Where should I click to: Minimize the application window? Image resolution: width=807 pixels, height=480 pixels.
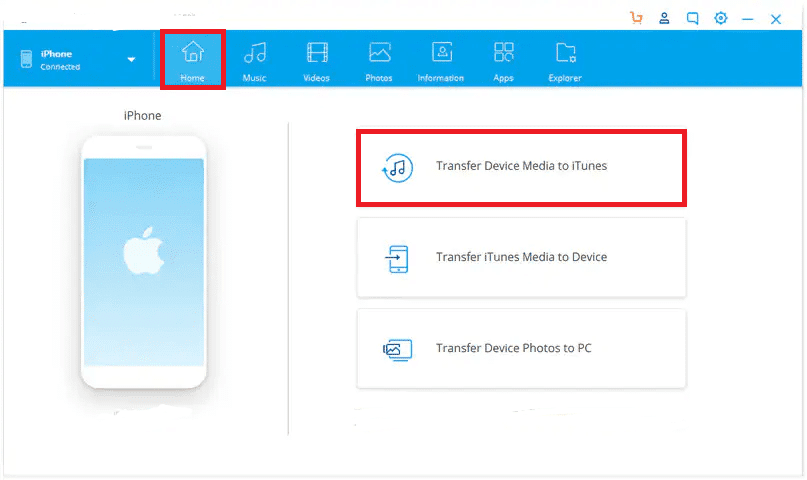(748, 20)
